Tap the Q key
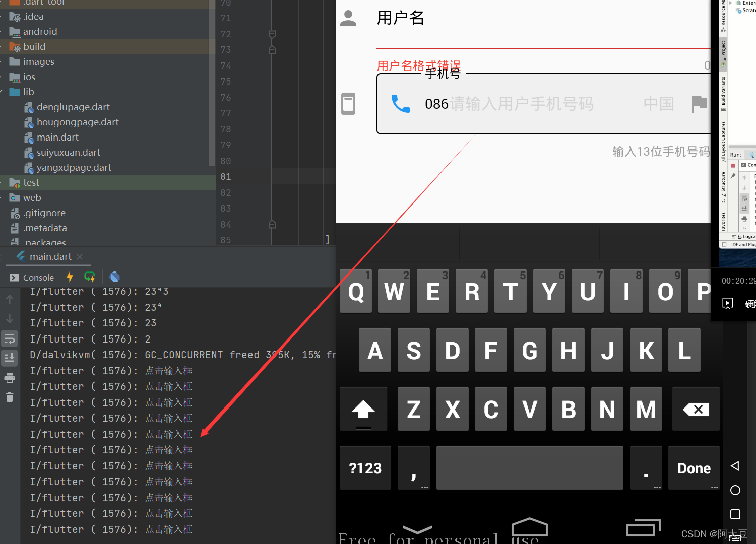 356,292
